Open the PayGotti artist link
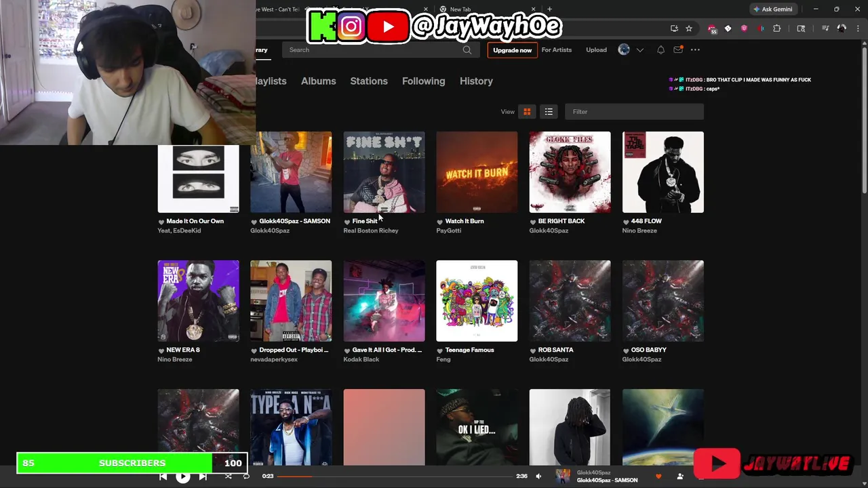Screen dimensions: 868x488 (449, 230)
